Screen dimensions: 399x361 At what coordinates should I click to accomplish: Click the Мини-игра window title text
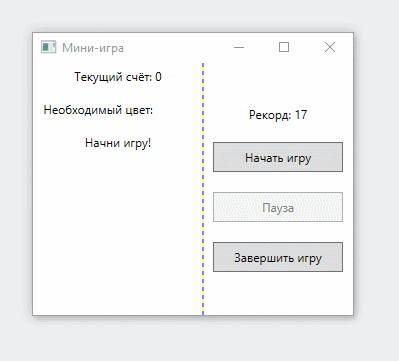(93, 48)
